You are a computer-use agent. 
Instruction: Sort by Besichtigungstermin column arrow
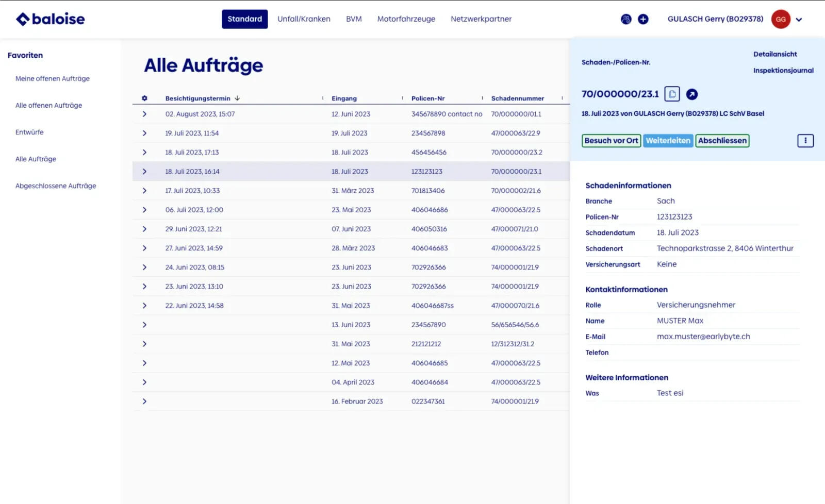pos(237,98)
